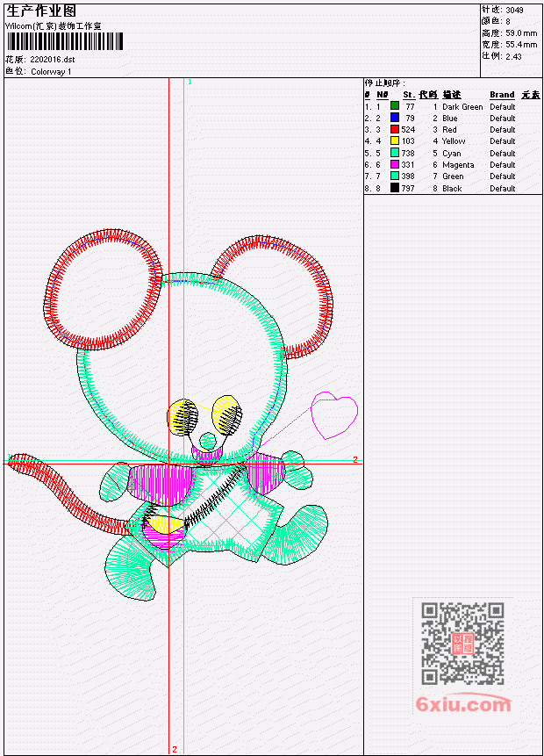Click stitch count 103 in Yellow row
544x756 pixels.
408,141
